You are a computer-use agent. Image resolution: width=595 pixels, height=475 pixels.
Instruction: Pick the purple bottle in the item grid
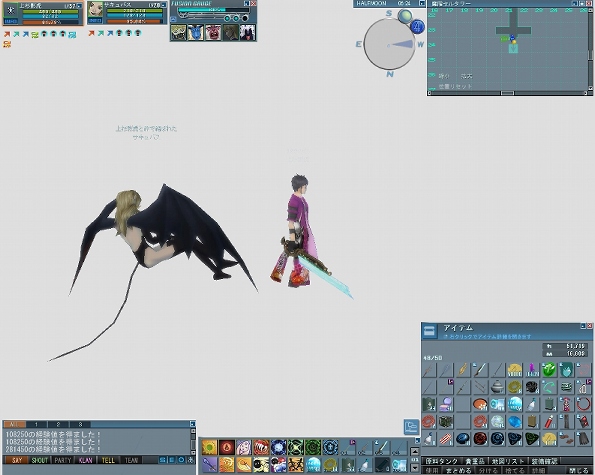point(532,370)
